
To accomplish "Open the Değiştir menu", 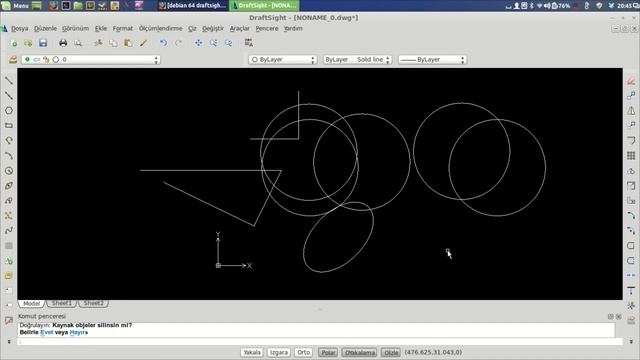I will [213, 29].
